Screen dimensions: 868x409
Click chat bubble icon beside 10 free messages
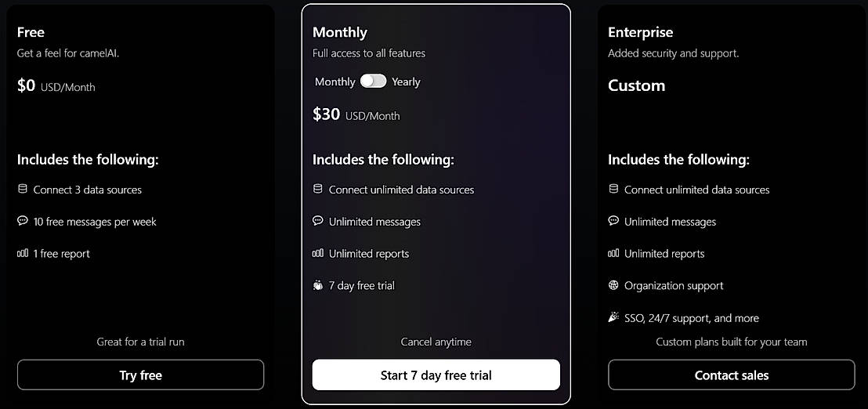[x=23, y=221]
